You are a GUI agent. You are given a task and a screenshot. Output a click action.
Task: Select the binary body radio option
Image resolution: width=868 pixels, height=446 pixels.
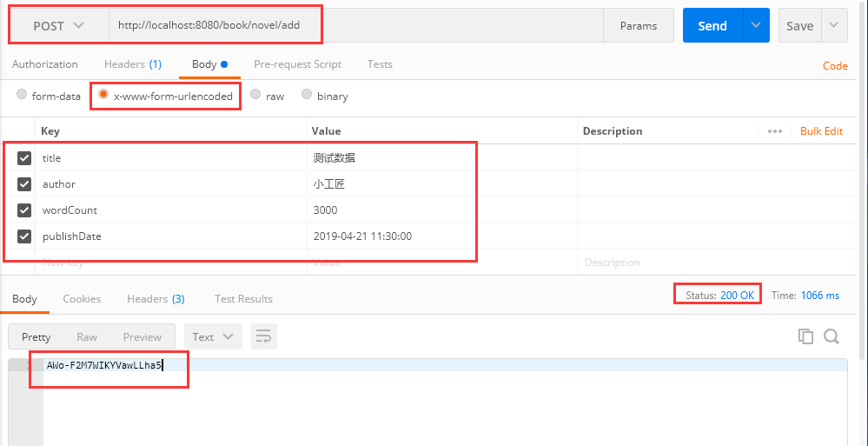[x=307, y=94]
